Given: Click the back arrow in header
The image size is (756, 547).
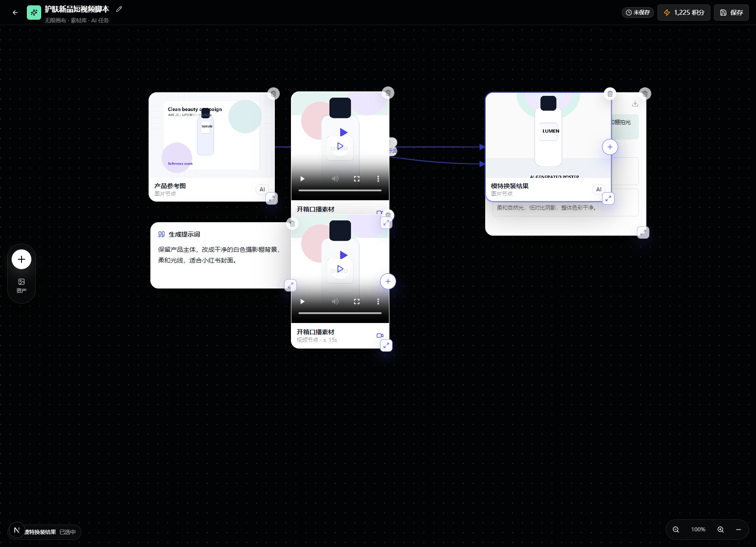Looking at the screenshot, I should pyautogui.click(x=15, y=13).
